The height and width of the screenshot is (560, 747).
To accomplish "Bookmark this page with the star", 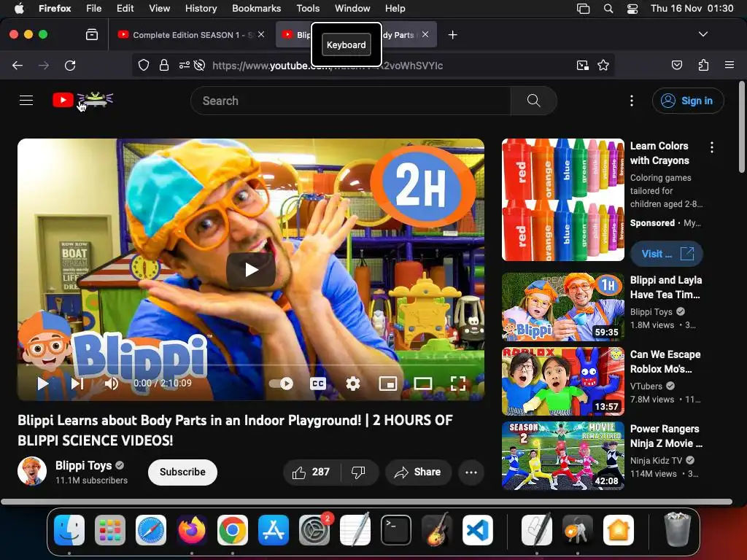I will coord(603,65).
